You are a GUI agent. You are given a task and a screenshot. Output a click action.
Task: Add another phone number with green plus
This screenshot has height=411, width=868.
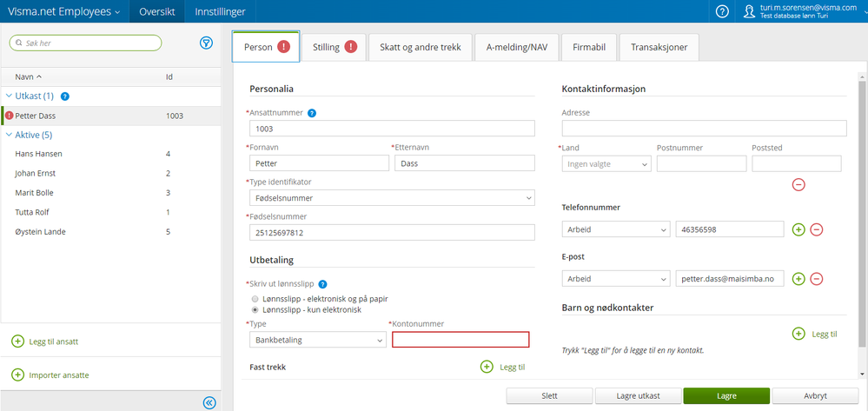point(799,229)
